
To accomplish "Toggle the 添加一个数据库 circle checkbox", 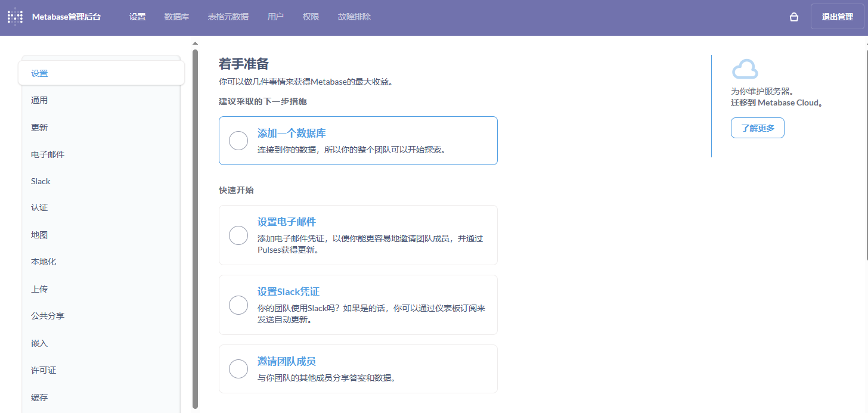I will click(x=238, y=141).
